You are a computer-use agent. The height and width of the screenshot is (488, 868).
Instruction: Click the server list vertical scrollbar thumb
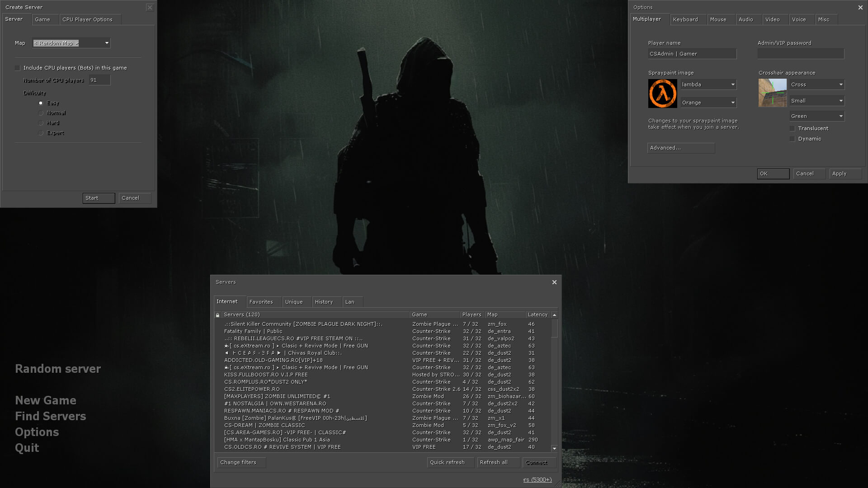(554, 328)
